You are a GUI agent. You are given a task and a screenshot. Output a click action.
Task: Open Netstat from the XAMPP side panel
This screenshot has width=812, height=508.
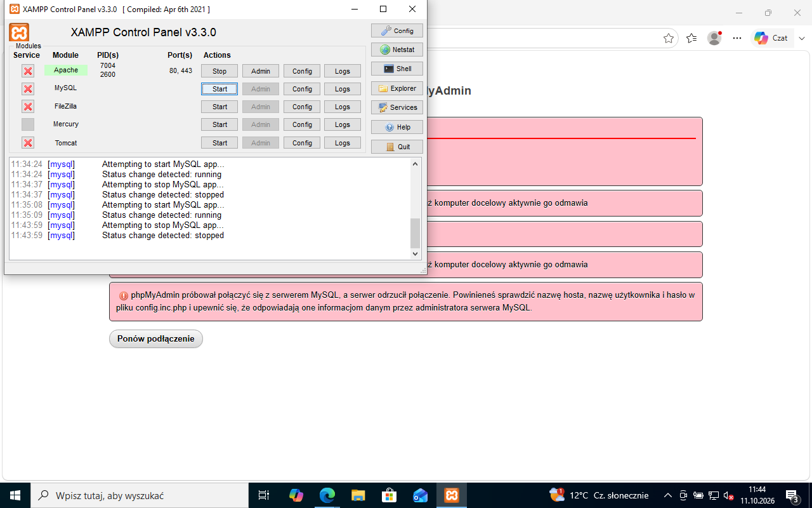click(397, 50)
